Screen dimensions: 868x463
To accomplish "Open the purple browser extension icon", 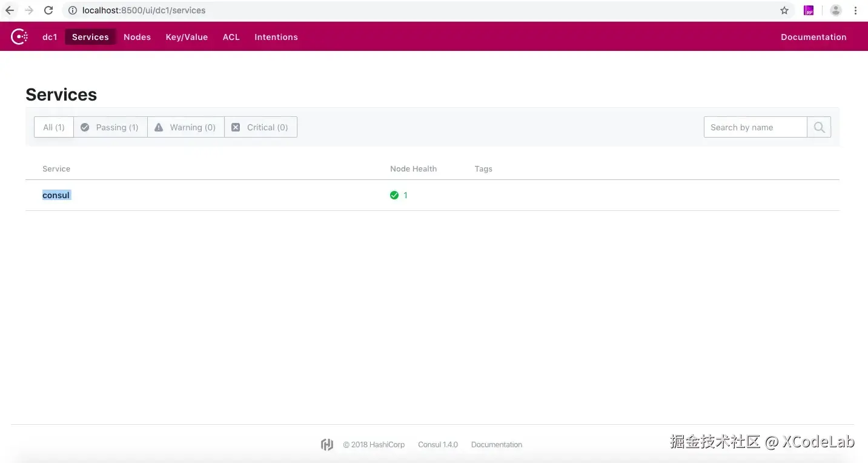I will click(809, 10).
